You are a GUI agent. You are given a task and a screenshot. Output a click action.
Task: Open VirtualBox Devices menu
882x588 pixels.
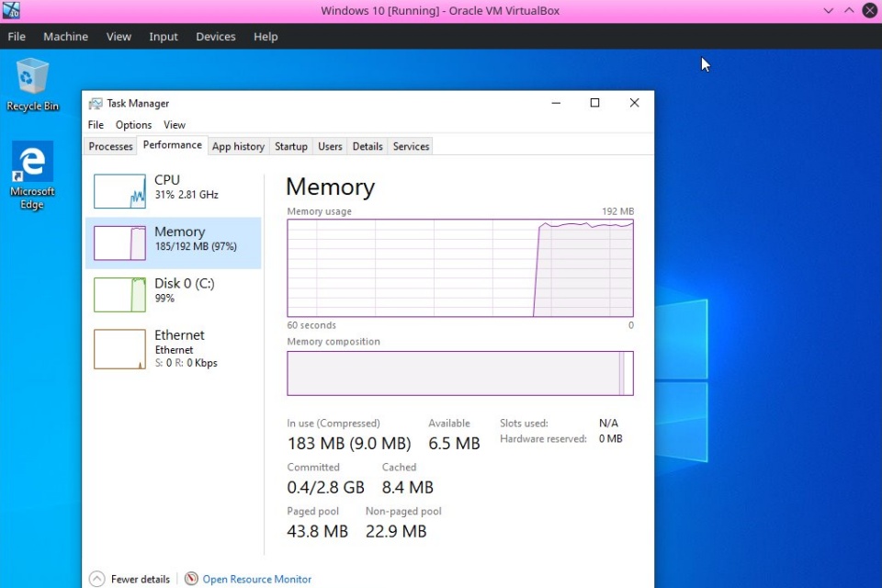(x=216, y=37)
